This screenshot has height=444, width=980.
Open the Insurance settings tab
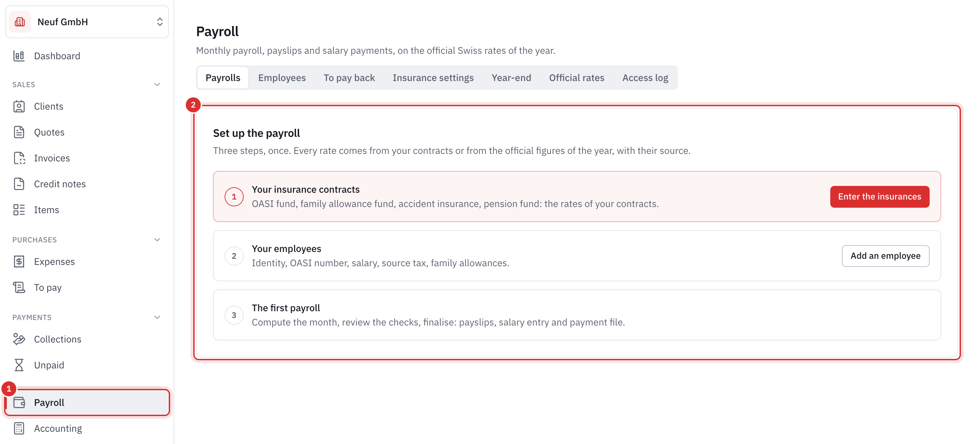click(x=433, y=78)
